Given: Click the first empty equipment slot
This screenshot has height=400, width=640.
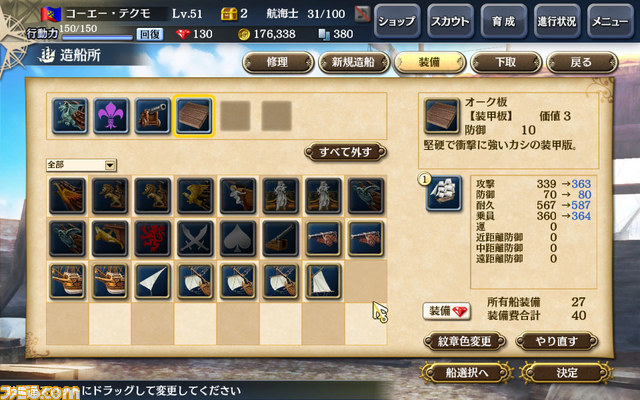Looking at the screenshot, I should [x=236, y=116].
